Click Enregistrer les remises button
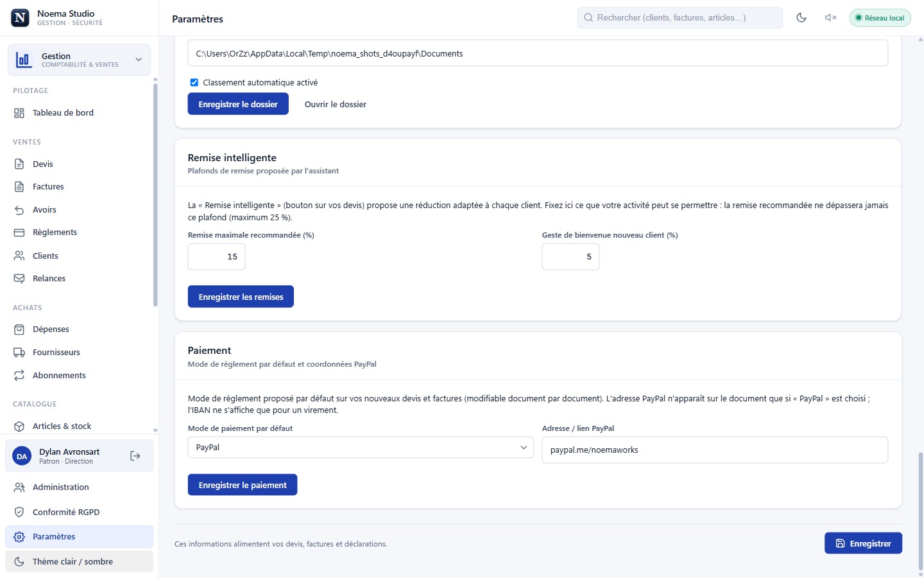Image resolution: width=924 pixels, height=578 pixels. [x=241, y=297]
